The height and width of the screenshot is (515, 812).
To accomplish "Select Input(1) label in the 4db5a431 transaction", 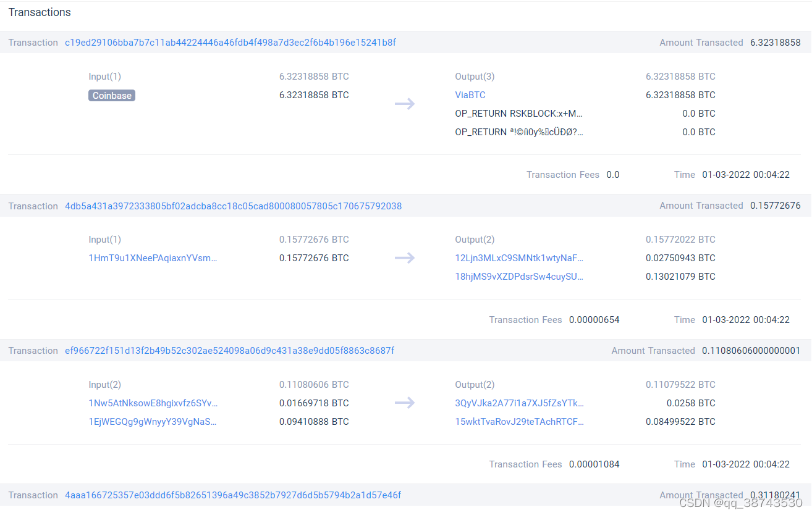I will pyautogui.click(x=105, y=240).
